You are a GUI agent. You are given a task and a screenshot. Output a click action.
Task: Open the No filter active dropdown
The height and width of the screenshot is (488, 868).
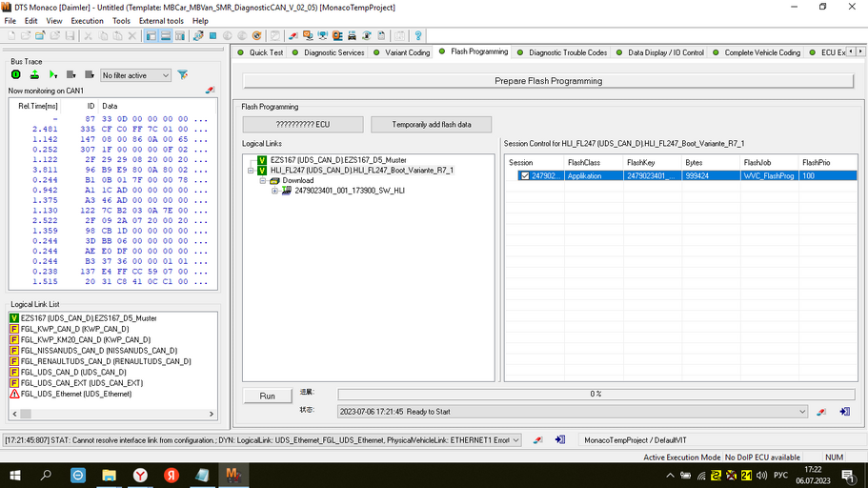pos(135,75)
